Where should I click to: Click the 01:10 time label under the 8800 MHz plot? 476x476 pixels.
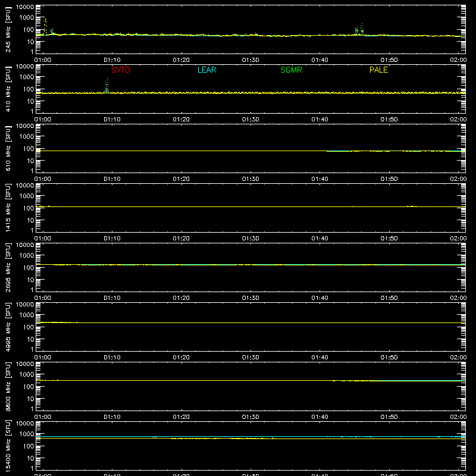tap(112, 417)
